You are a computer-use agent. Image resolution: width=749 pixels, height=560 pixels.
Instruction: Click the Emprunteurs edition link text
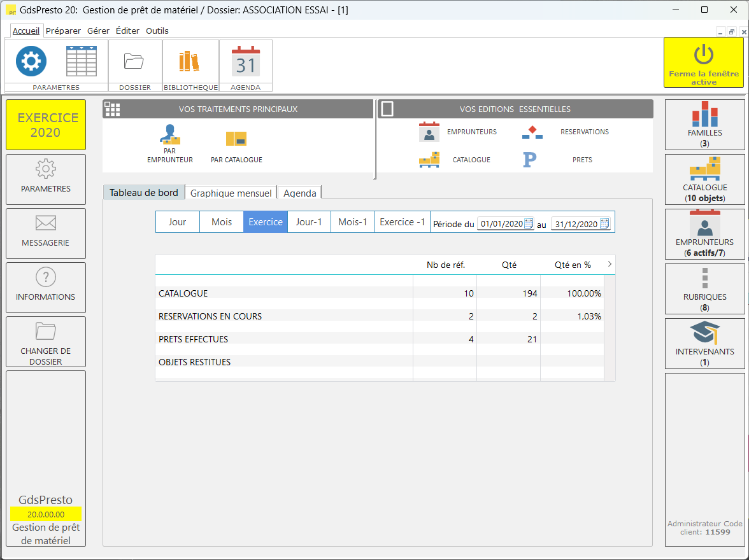pos(472,132)
